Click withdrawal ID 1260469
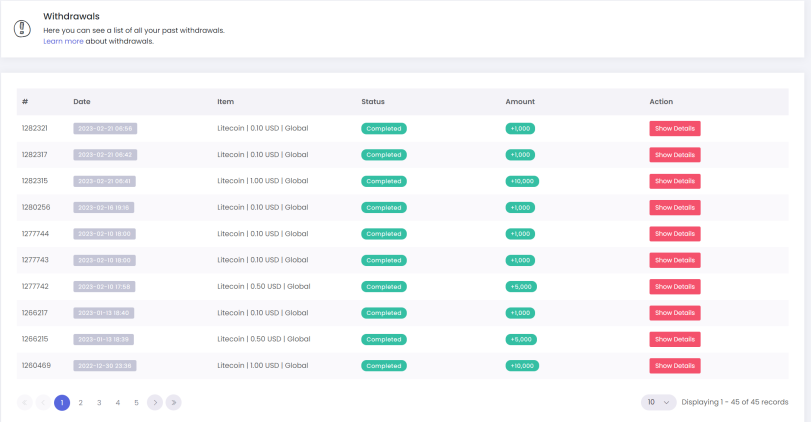811x422 pixels. (x=36, y=366)
